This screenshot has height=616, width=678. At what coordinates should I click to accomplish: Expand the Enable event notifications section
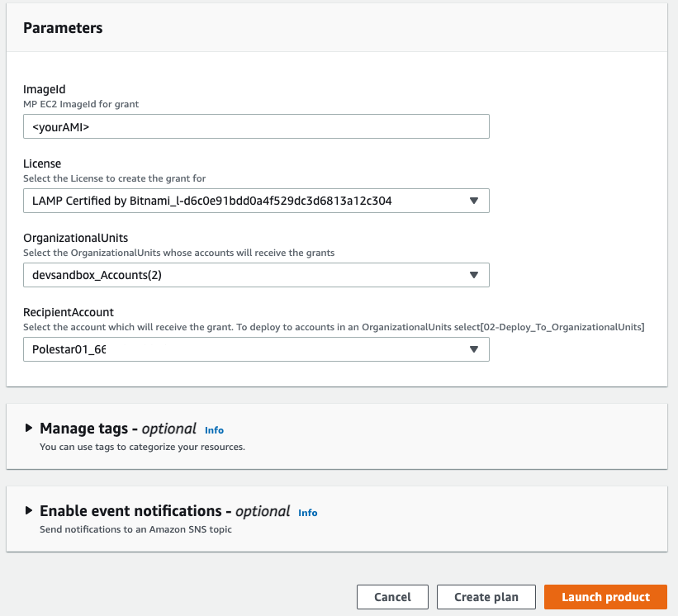[x=124, y=510]
